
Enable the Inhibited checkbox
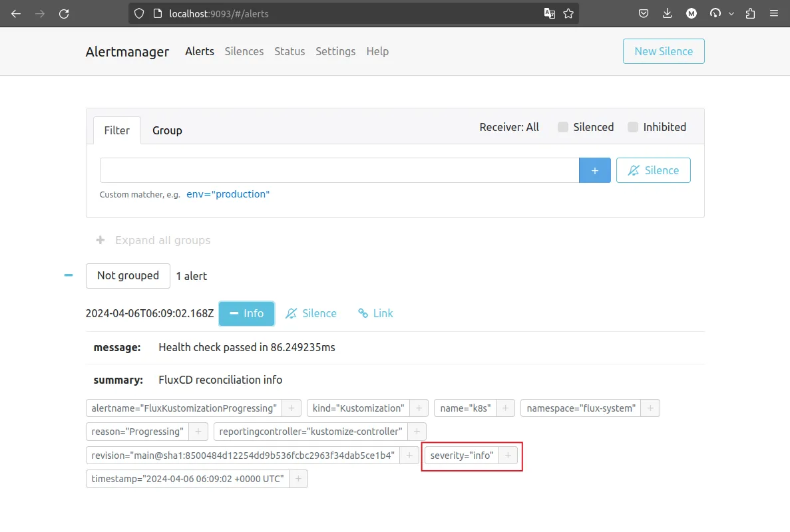tap(633, 127)
